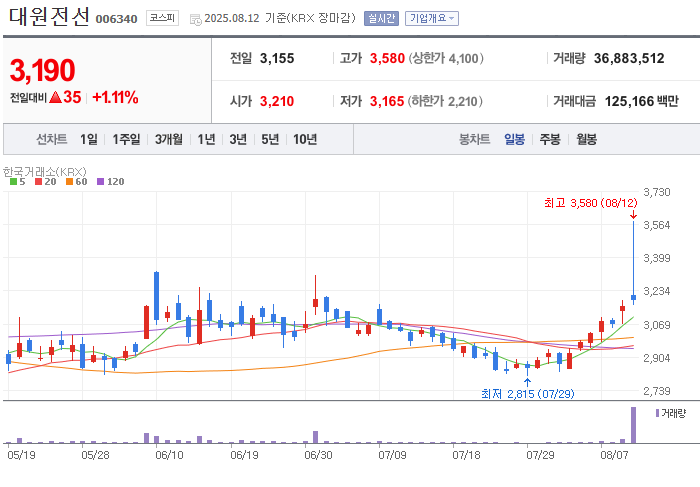The height and width of the screenshot is (487, 700).
Task: Open the 기업개요 dropdown
Action: pyautogui.click(x=432, y=18)
